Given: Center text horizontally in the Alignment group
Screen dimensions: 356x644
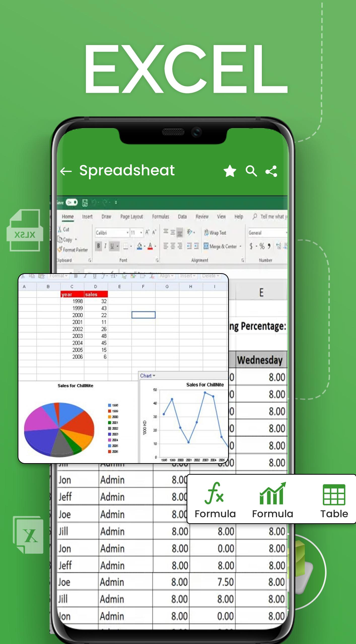Looking at the screenshot, I should click(x=173, y=246).
